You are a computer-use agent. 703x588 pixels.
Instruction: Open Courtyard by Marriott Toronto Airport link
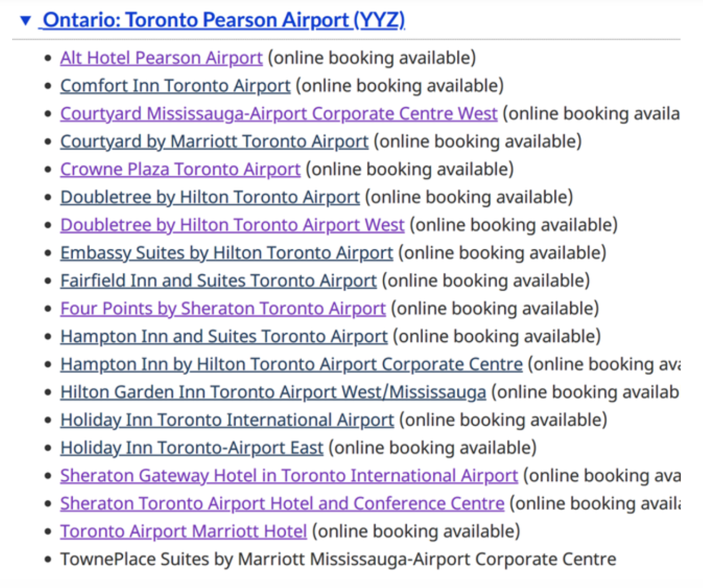(x=214, y=142)
